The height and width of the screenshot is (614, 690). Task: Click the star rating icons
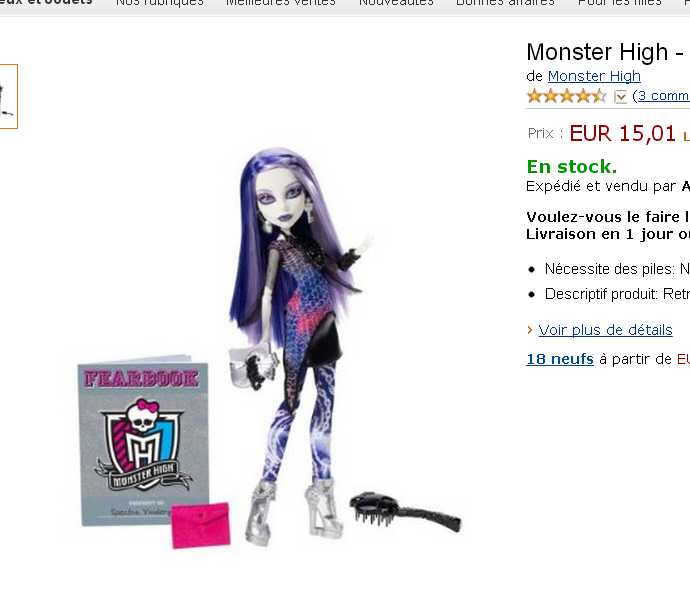click(566, 96)
